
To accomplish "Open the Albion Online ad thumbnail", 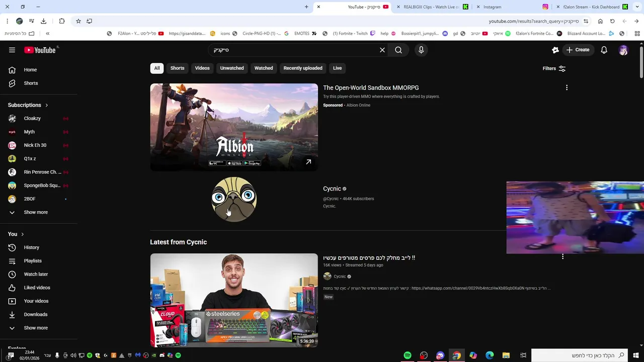I will (234, 127).
